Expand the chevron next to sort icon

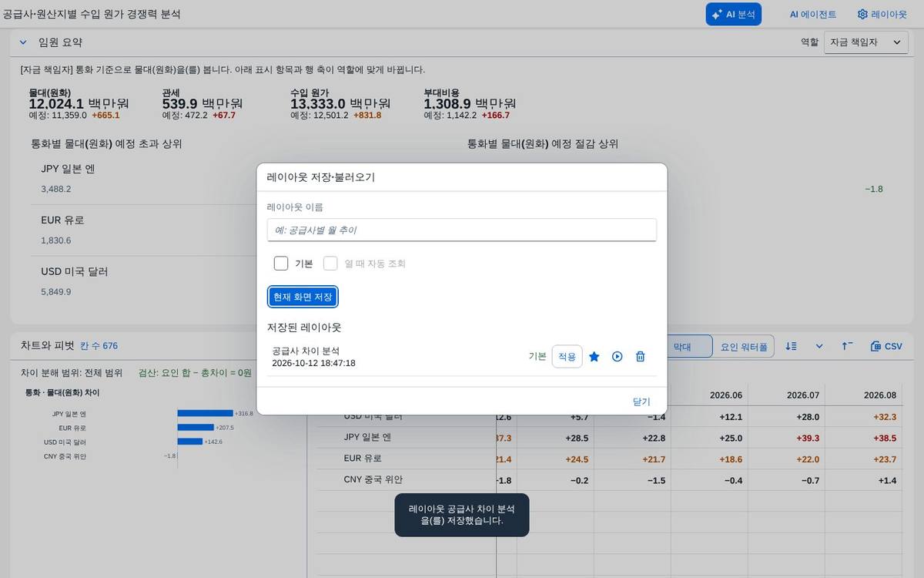(819, 347)
